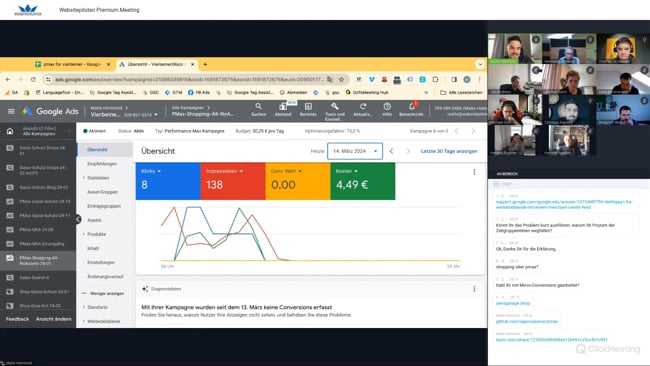This screenshot has width=650, height=366.
Task: Click the Feedback button
Action: (x=17, y=319)
